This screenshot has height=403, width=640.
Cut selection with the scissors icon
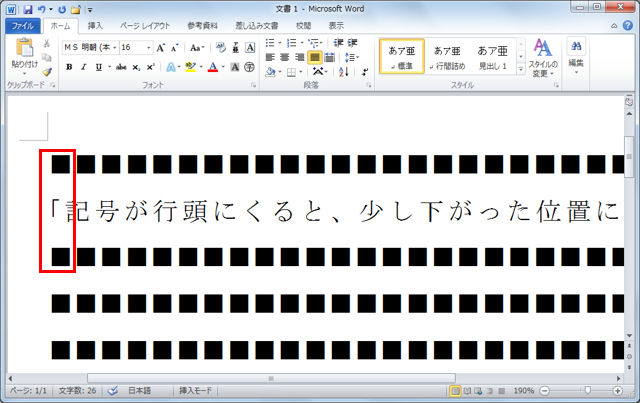47,43
